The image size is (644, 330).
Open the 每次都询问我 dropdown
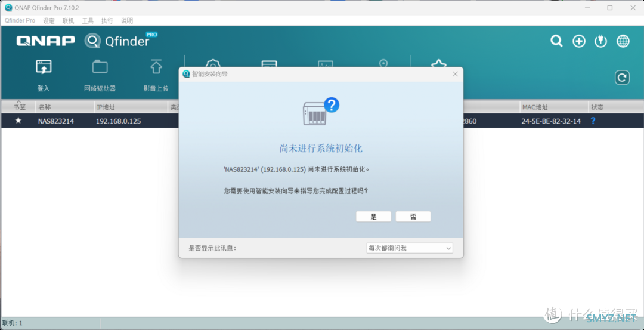410,248
